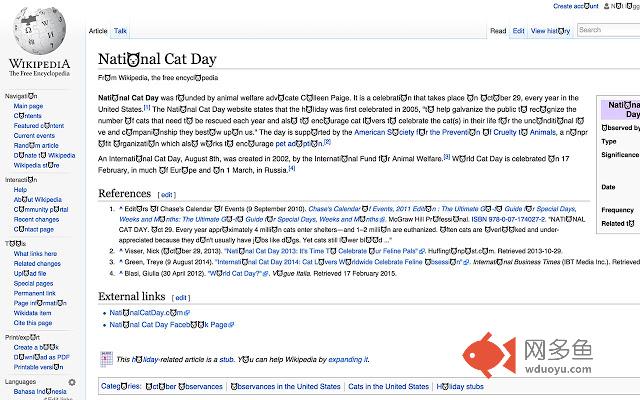Click the stub link in notice
This screenshot has width=640, height=400.
(227, 360)
